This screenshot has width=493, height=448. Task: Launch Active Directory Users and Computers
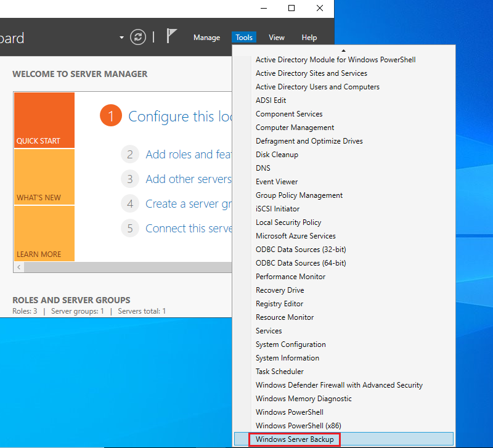[317, 87]
